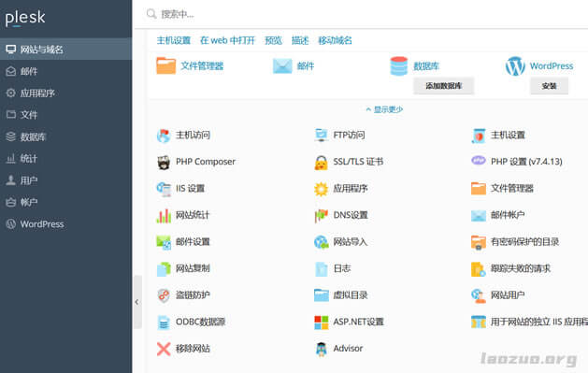588x373 pixels.
Task: Click the 安装 WordPress install button
Action: (x=549, y=86)
